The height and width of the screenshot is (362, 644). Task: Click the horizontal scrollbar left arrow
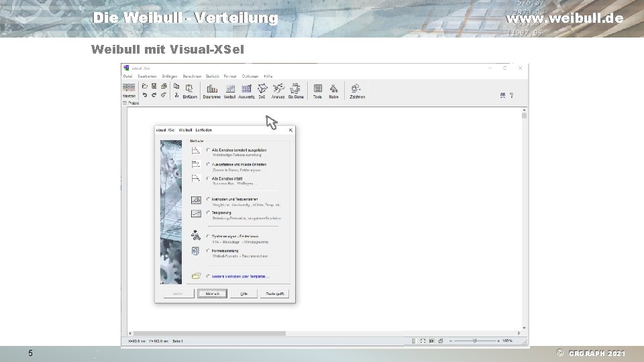(x=130, y=333)
